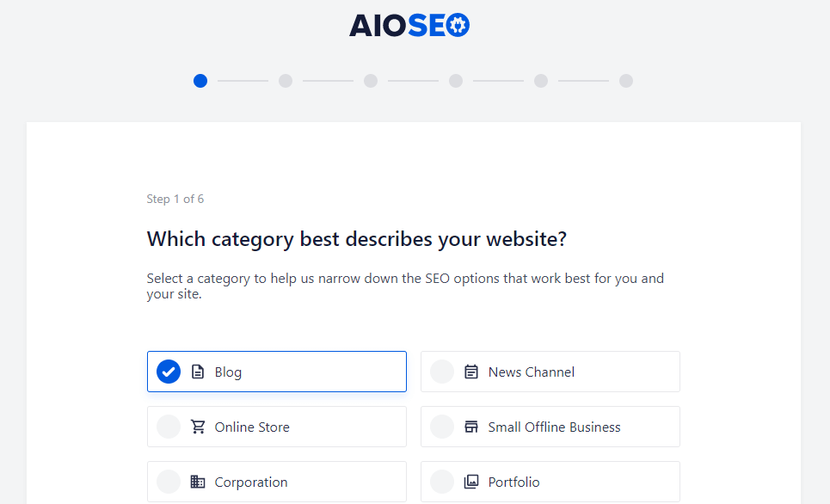Click the Step 1 of 6 label
The height and width of the screenshot is (504, 830).
click(x=175, y=199)
